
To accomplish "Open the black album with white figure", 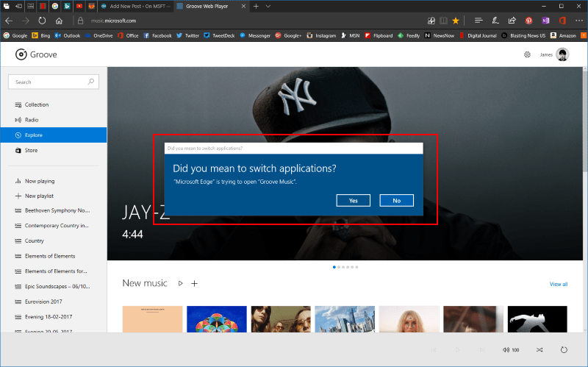I will [x=537, y=319].
